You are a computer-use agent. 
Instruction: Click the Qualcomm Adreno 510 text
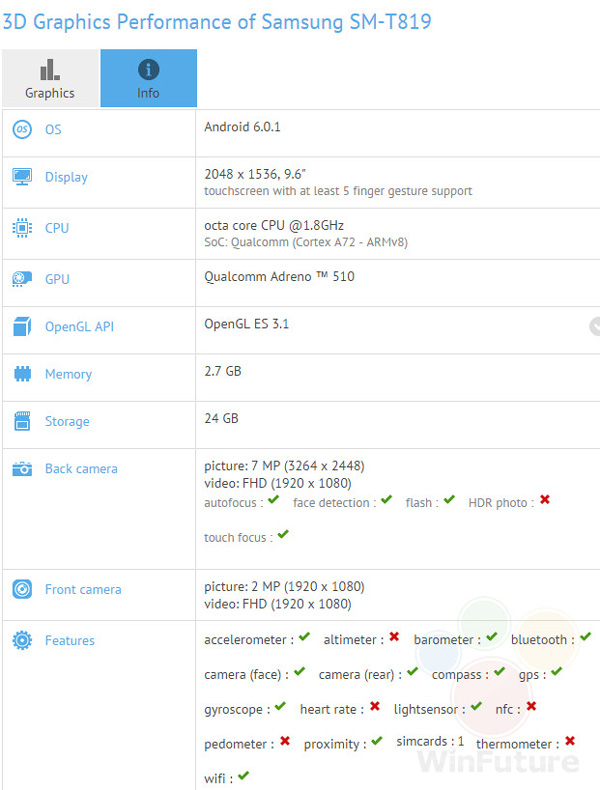pos(279,276)
